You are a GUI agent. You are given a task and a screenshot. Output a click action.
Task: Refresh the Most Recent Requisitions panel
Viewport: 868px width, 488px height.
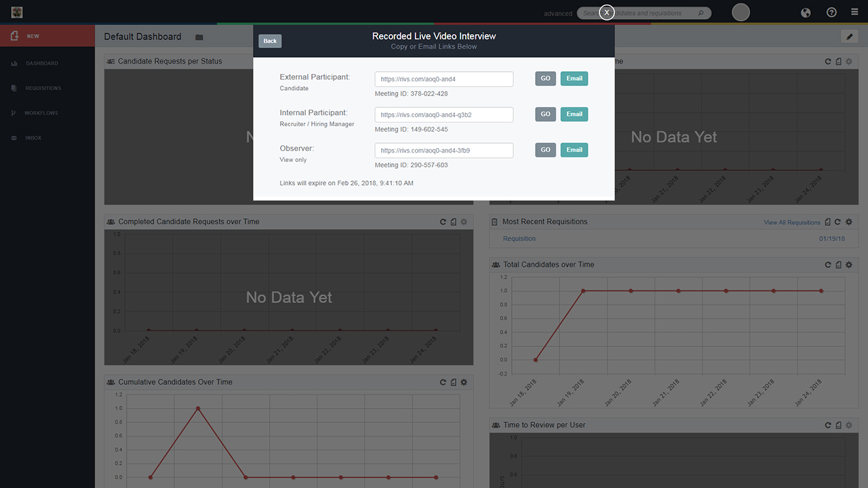tap(838, 222)
